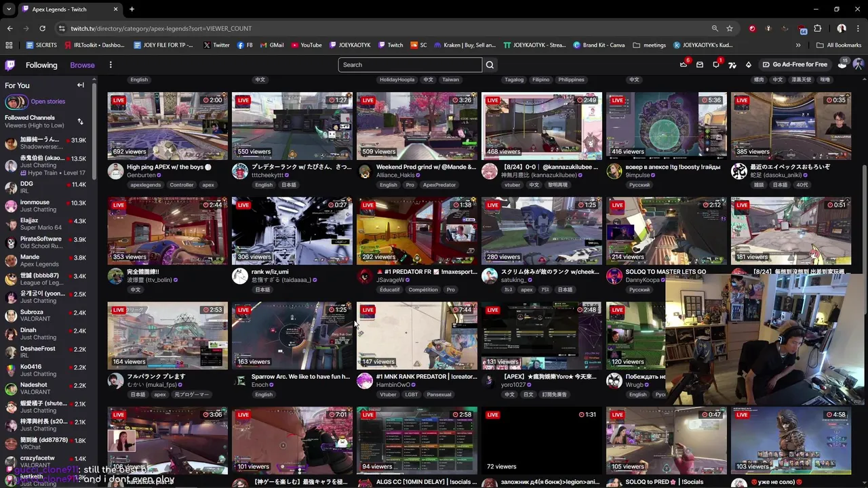Open the Get Bits diamond icon

[749, 64]
